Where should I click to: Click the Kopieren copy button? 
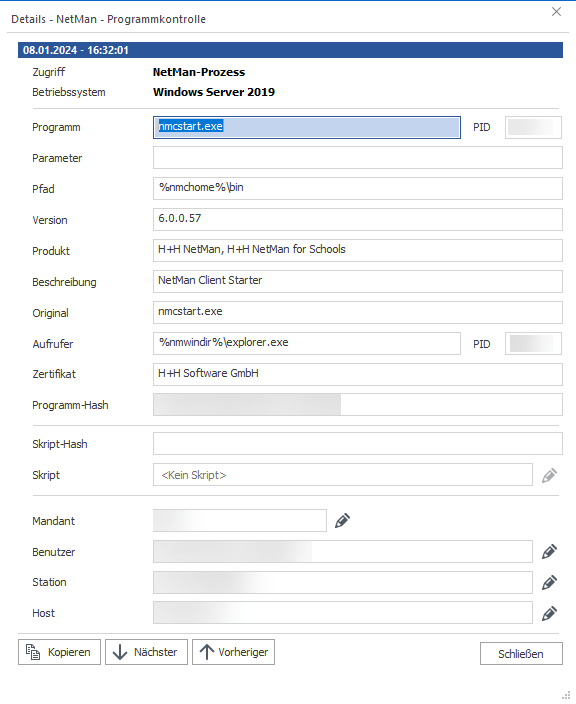(x=59, y=652)
